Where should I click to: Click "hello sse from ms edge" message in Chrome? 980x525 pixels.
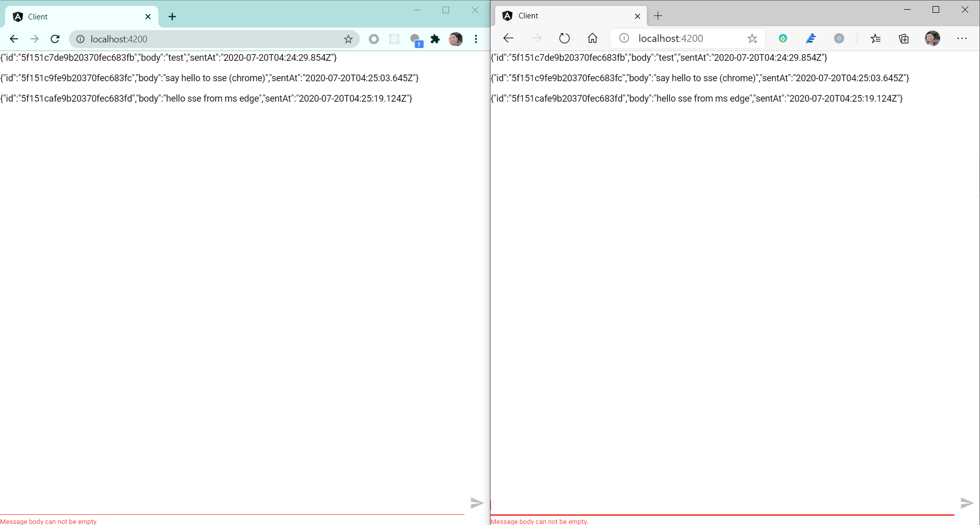(206, 99)
